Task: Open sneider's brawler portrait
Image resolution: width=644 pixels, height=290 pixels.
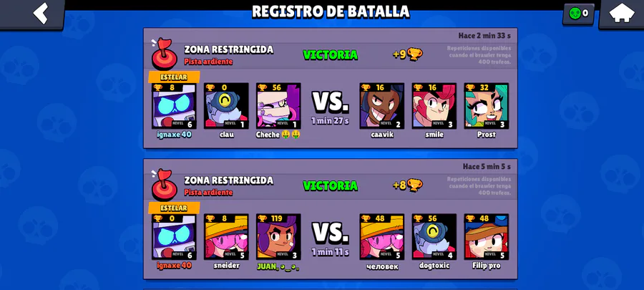Action: point(226,237)
